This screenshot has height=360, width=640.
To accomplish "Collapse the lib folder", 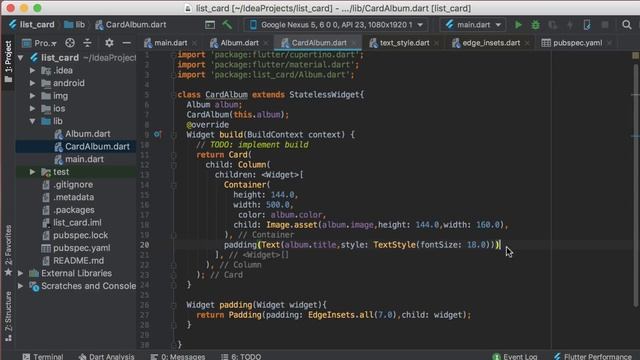I will pyautogui.click(x=33, y=121).
